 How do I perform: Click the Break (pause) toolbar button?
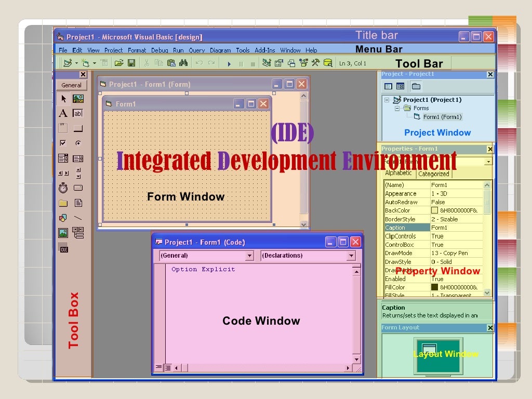coord(241,64)
